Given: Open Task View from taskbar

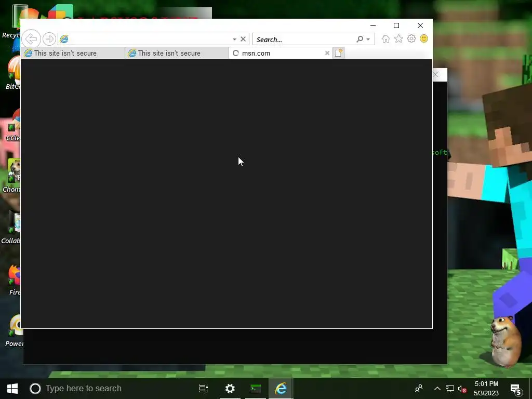Looking at the screenshot, I should (204, 389).
